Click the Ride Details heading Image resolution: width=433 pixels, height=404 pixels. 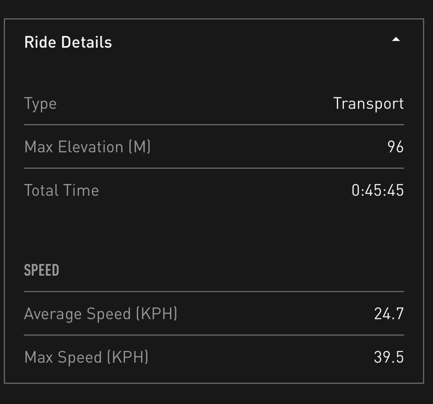coord(68,42)
